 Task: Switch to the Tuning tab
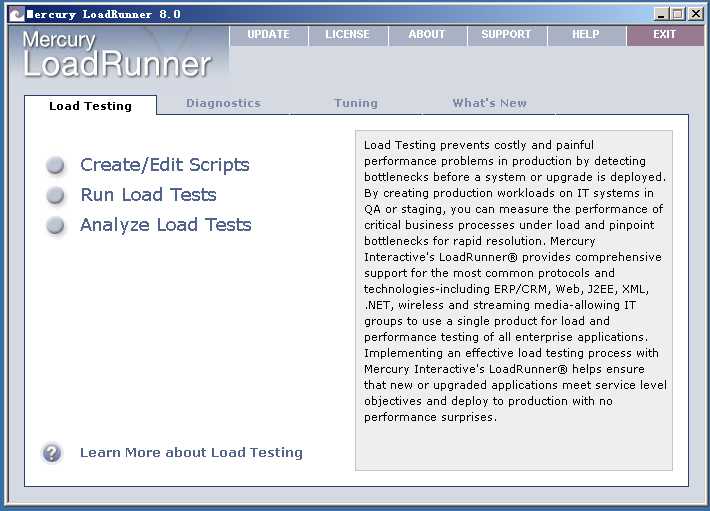(356, 103)
